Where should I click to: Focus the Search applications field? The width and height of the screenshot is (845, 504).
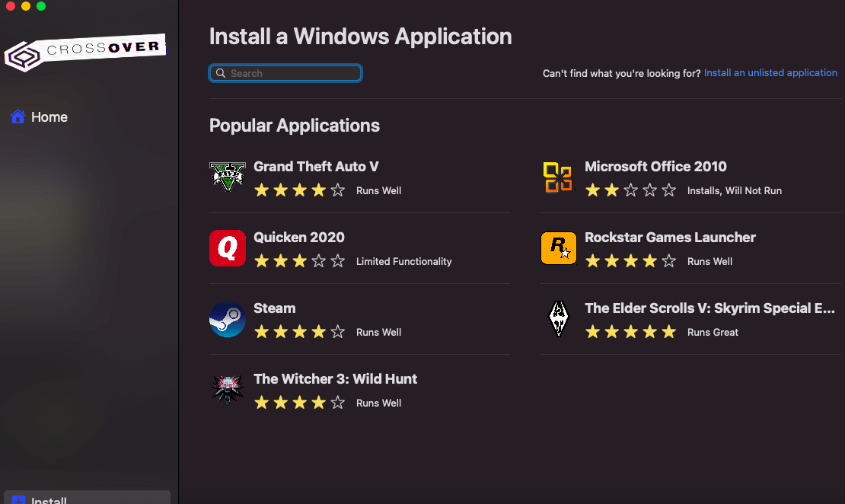click(x=285, y=73)
